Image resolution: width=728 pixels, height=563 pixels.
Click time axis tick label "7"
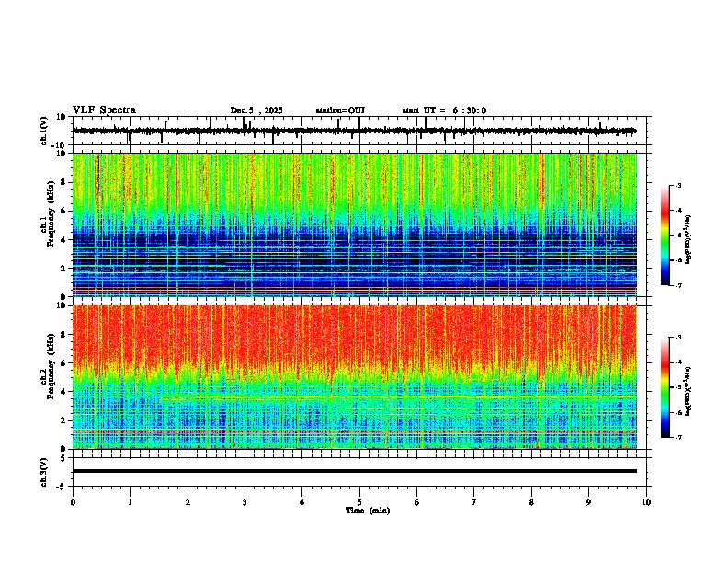point(474,502)
